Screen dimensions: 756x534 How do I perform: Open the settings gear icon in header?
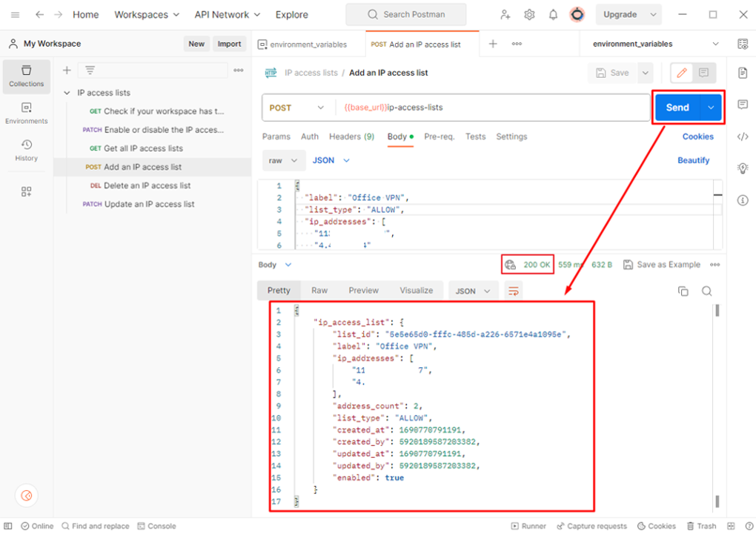click(529, 15)
